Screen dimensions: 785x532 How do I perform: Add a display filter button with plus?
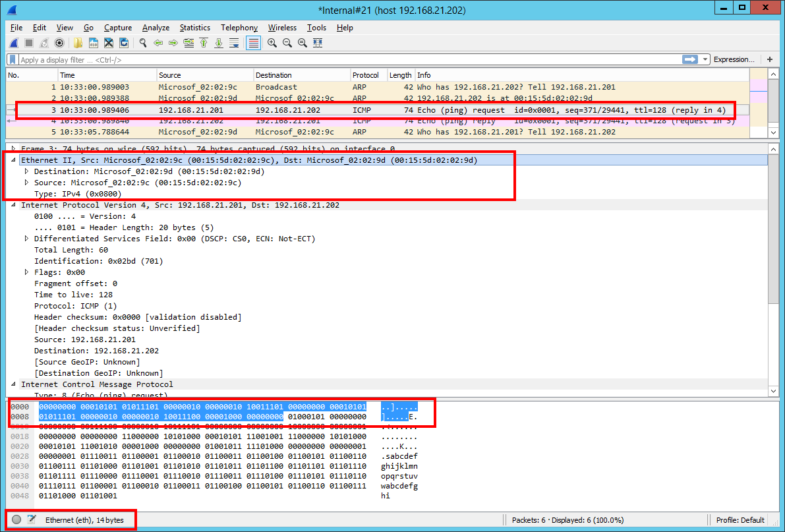(770, 59)
